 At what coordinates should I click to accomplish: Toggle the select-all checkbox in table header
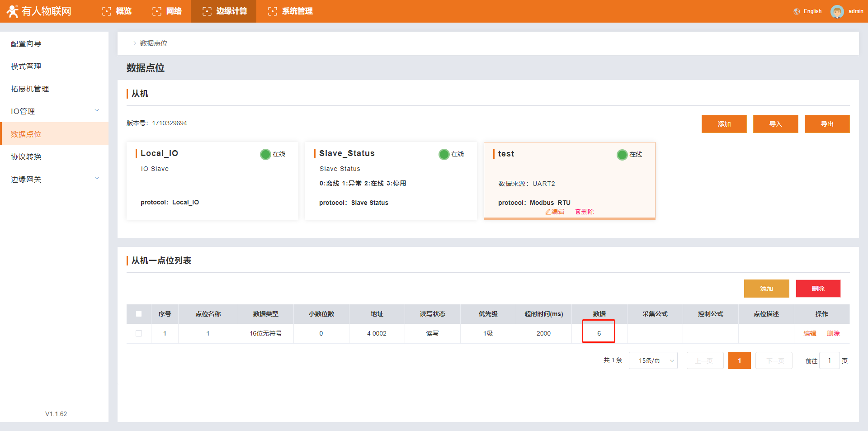click(x=139, y=314)
